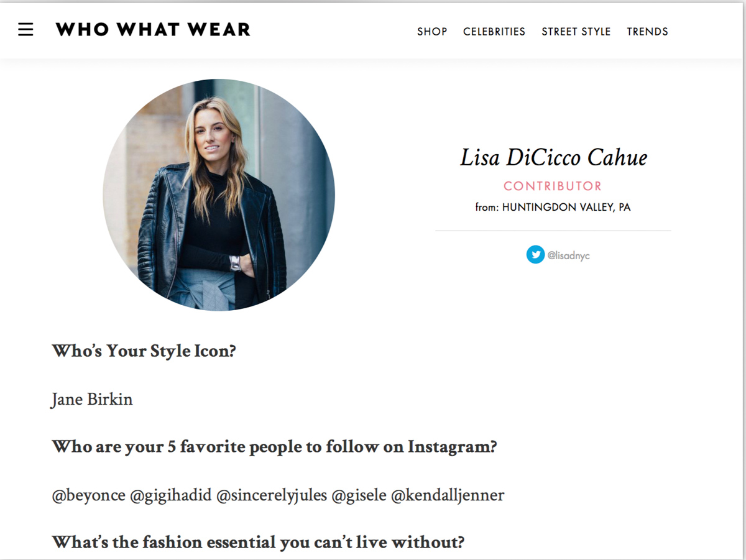Click the circular contributor profile photo
Screen dimensions: 746x560
[x=219, y=195]
